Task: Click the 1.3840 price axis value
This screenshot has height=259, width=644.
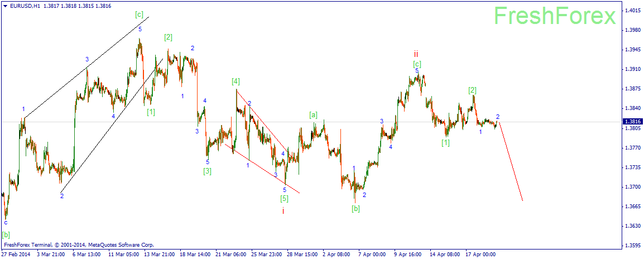Action: tap(632, 108)
